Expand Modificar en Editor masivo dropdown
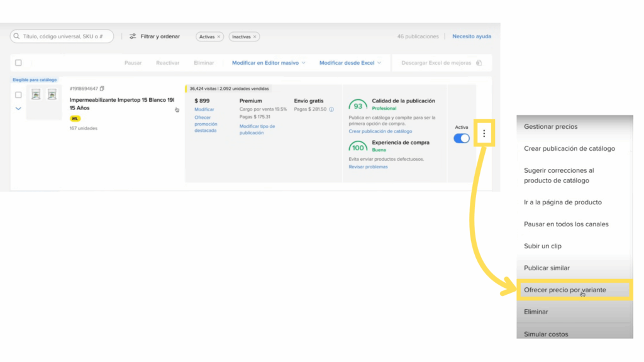Screen dimensions: 644x362 (x=303, y=63)
